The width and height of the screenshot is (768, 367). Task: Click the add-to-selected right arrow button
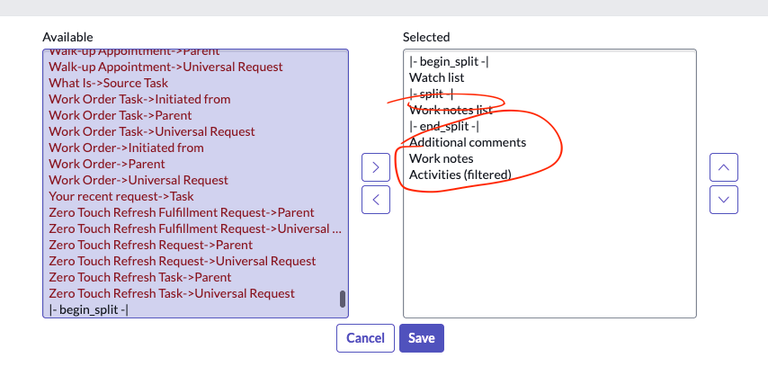coord(376,168)
